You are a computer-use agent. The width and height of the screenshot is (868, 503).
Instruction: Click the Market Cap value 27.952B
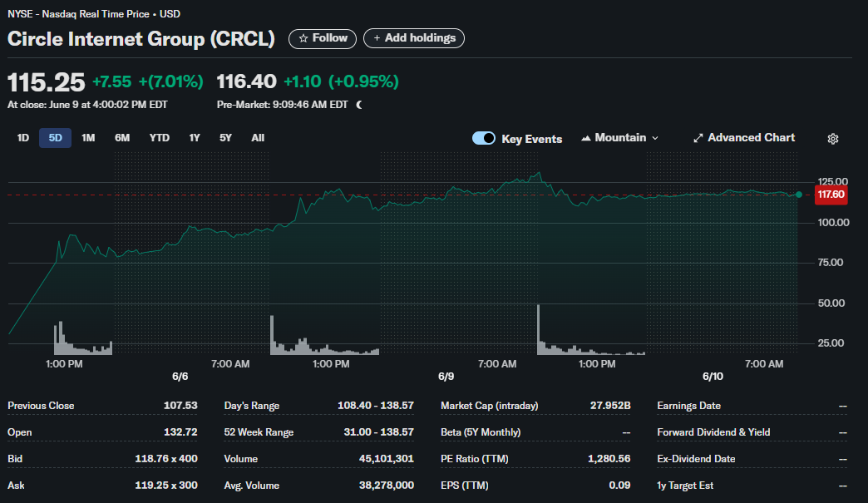click(x=610, y=406)
